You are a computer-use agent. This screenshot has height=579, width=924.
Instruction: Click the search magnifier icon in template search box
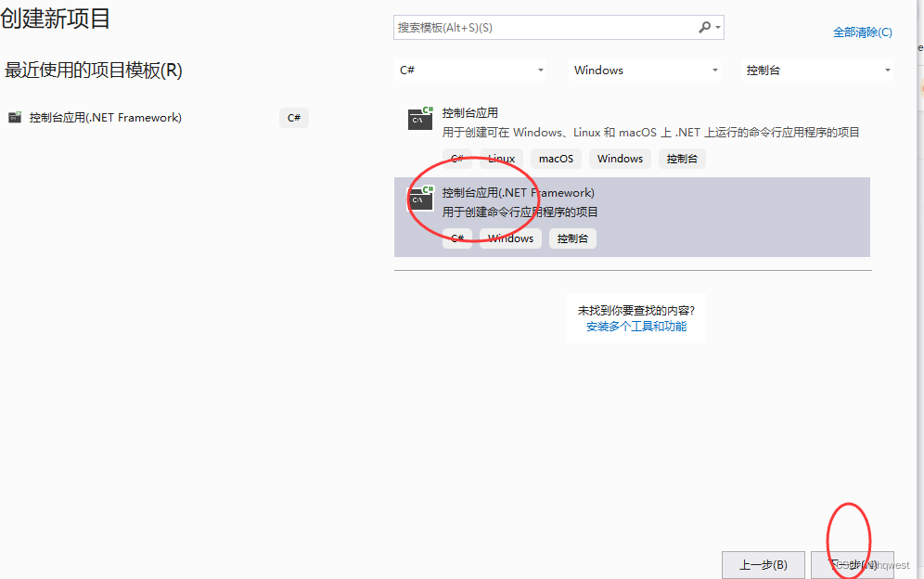pos(704,27)
